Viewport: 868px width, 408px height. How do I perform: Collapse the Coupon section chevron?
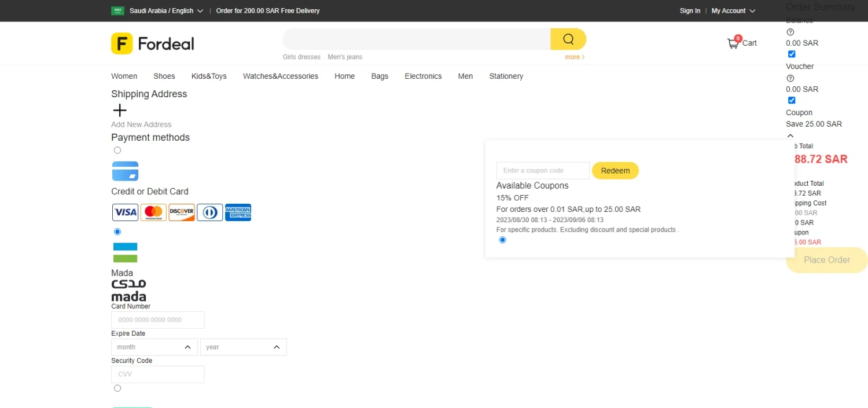pyautogui.click(x=790, y=136)
